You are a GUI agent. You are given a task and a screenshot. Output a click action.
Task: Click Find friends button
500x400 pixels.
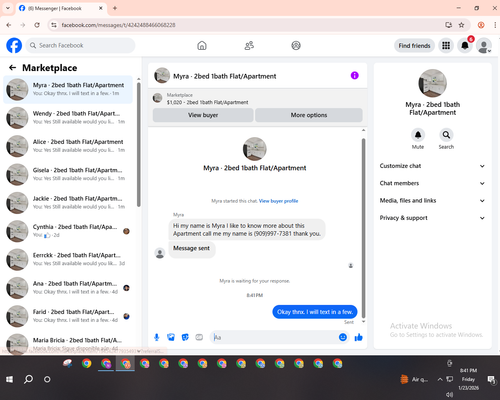tap(414, 46)
